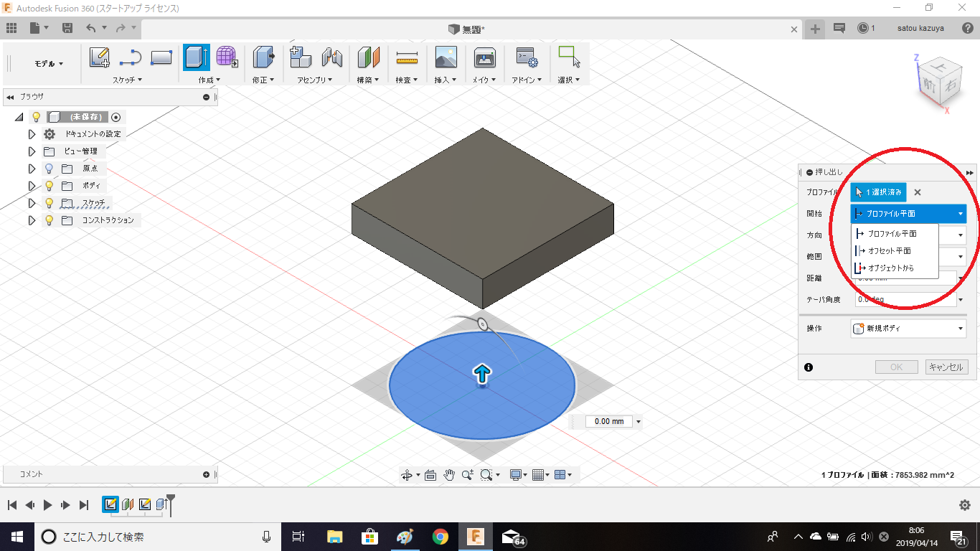This screenshot has width=980, height=551.
Task: Open the 開始 dropdown showing プロファイル平面
Action: click(x=908, y=214)
